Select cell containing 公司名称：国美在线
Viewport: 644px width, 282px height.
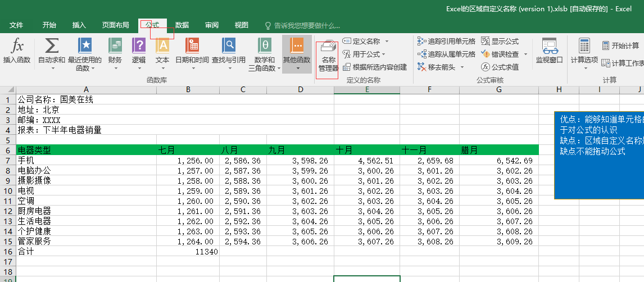tap(86, 99)
